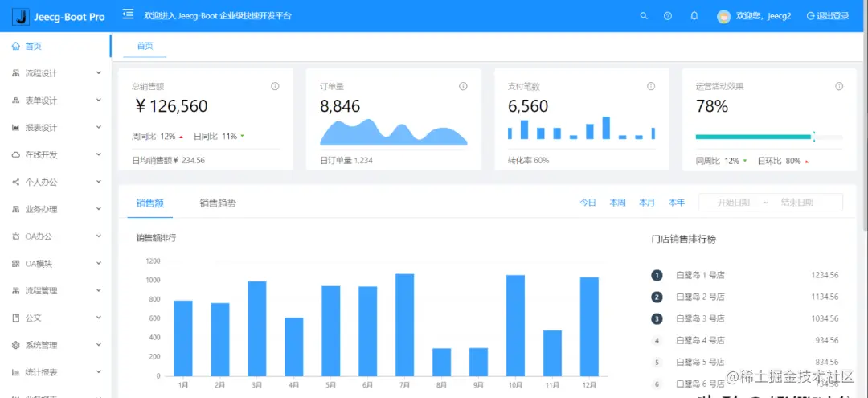Viewport: 868px width, 398px height.
Task: Expand the 流程设计 sidebar menu
Action: (x=55, y=73)
